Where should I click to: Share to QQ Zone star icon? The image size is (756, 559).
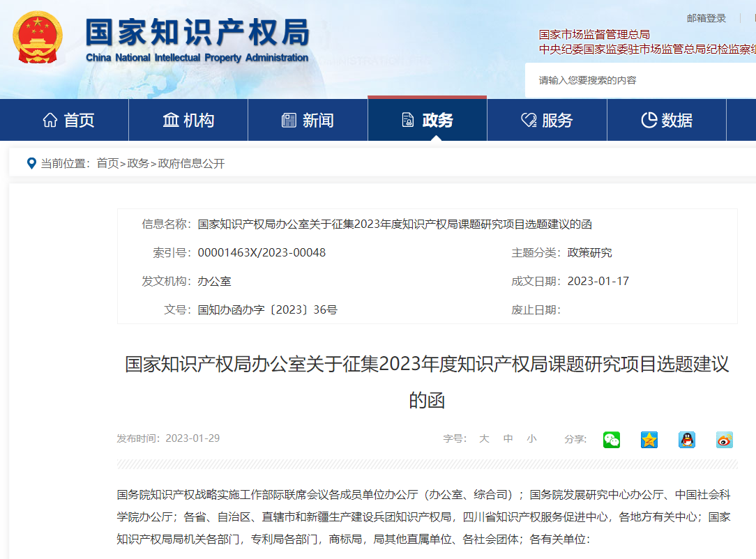click(649, 440)
